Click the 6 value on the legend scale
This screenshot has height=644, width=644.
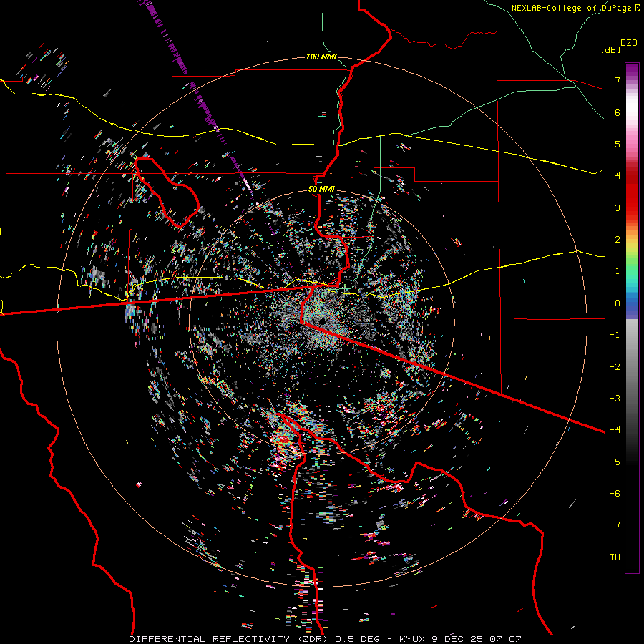(x=618, y=112)
